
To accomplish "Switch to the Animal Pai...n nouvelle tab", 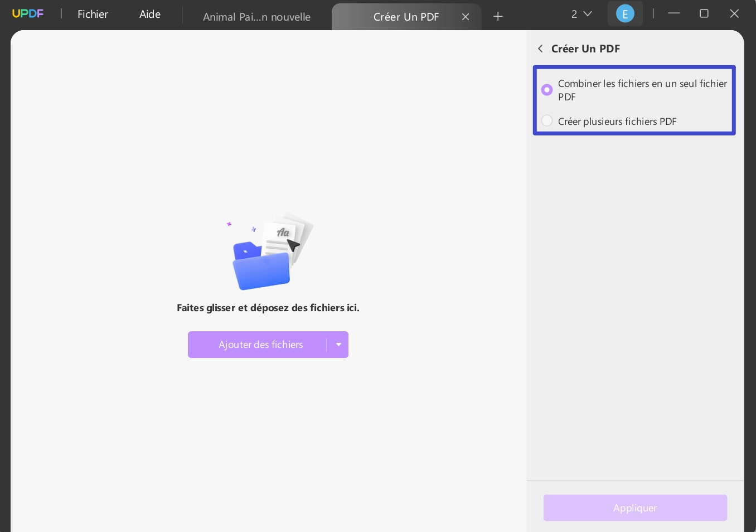I will [x=256, y=16].
